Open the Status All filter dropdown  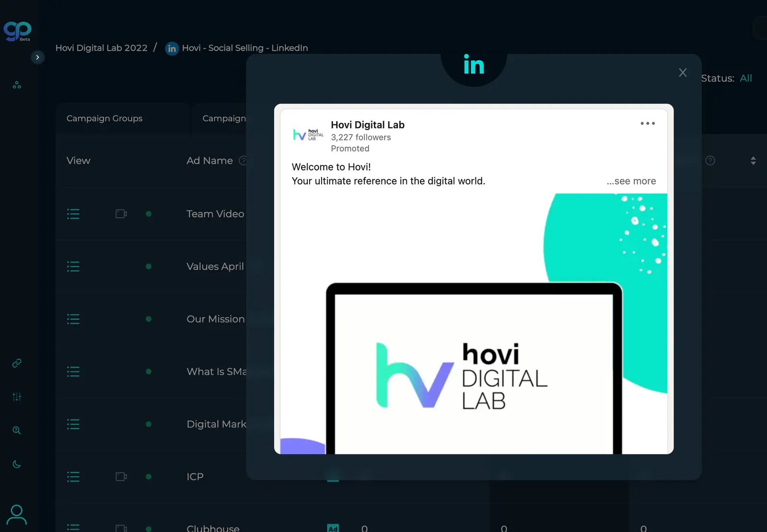coord(745,78)
